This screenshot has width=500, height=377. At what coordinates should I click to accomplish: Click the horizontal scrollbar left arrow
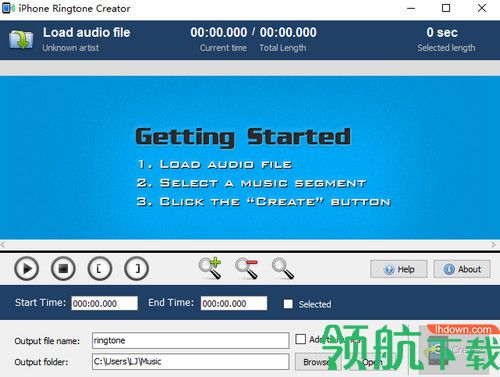click(x=3, y=244)
